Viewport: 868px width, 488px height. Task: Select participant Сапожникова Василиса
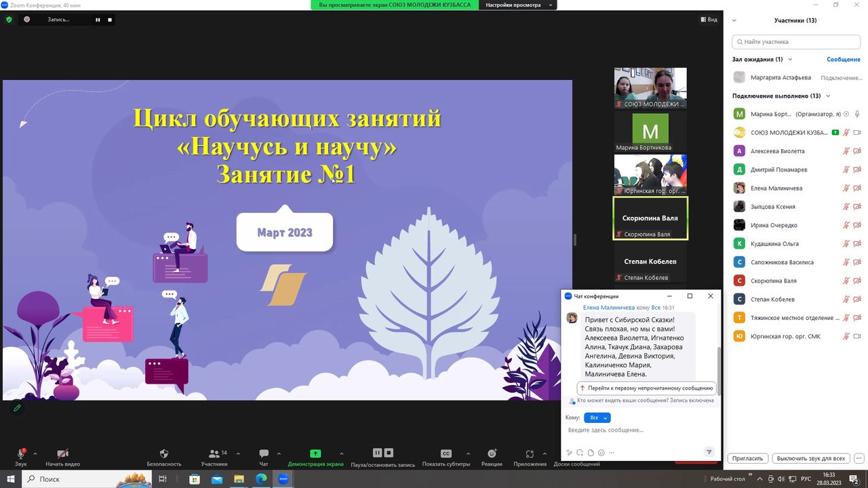tap(796, 262)
